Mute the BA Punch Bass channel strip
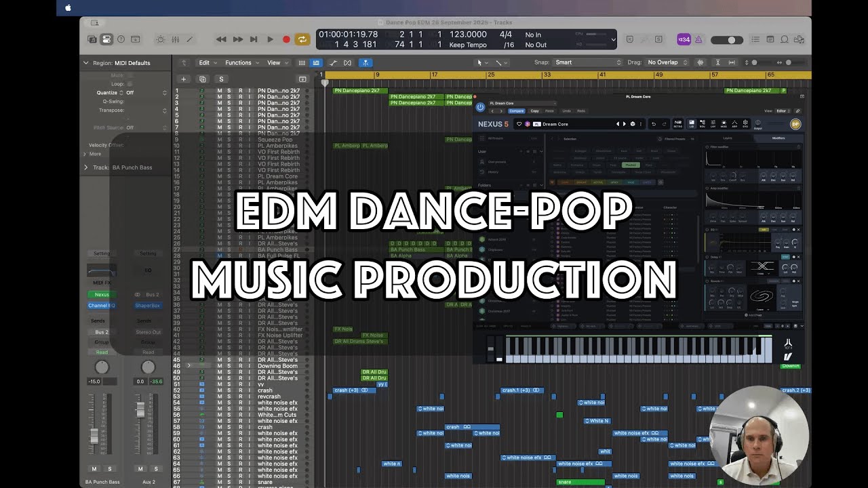 (94, 469)
